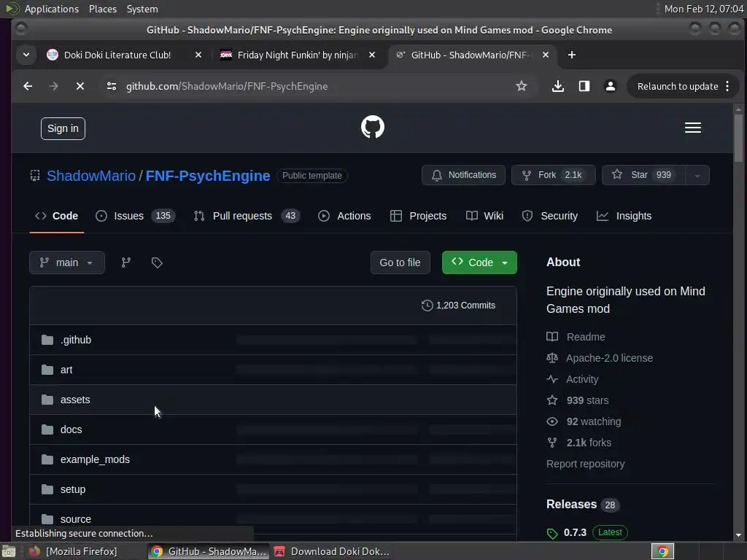747x560 pixels.
Task: Open the Issues tab
Action: point(135,216)
